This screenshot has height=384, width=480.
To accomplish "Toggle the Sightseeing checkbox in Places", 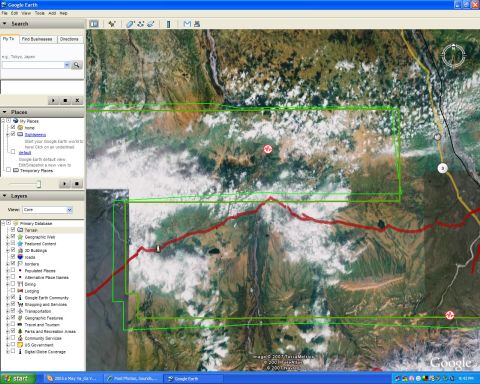I will pyautogui.click(x=13, y=134).
